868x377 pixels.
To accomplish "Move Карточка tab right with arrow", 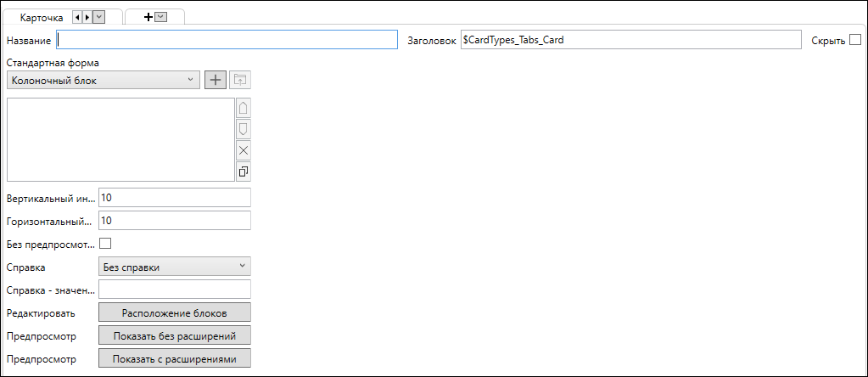I will coord(87,17).
